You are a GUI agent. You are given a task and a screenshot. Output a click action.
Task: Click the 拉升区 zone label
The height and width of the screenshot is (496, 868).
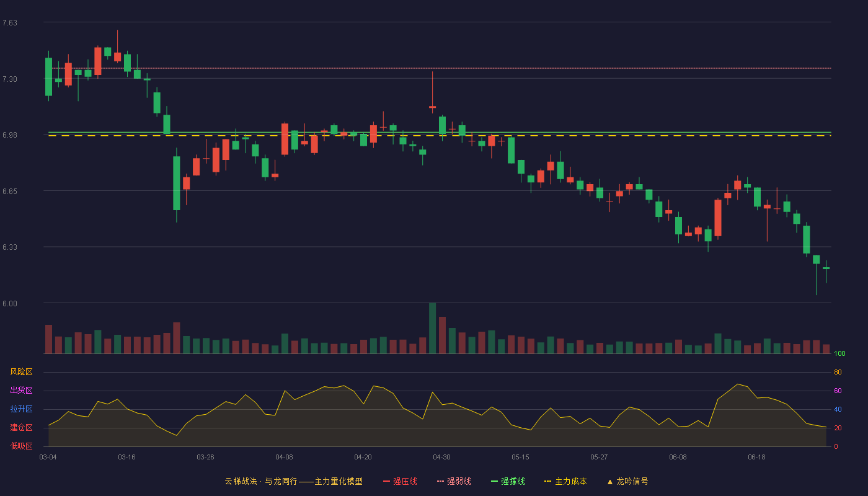(21, 409)
